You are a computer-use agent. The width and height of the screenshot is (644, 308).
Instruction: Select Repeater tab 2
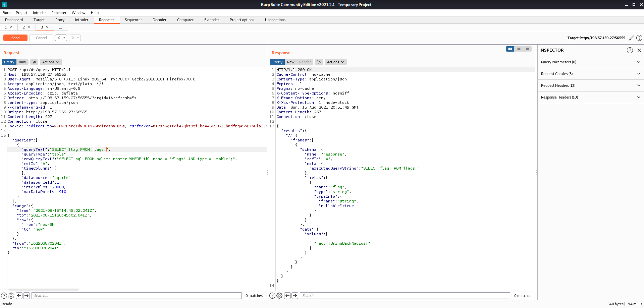click(x=24, y=27)
